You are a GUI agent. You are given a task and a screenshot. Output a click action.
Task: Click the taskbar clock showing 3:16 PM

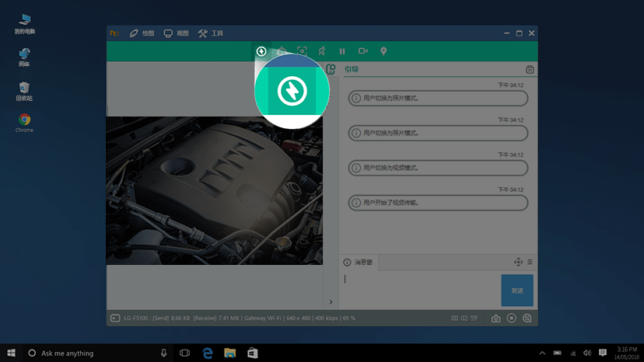627,353
